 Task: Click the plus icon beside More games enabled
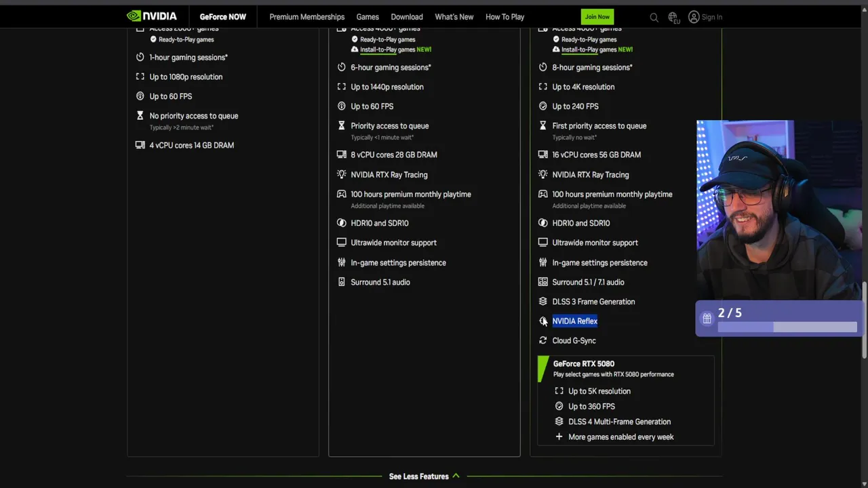559,436
